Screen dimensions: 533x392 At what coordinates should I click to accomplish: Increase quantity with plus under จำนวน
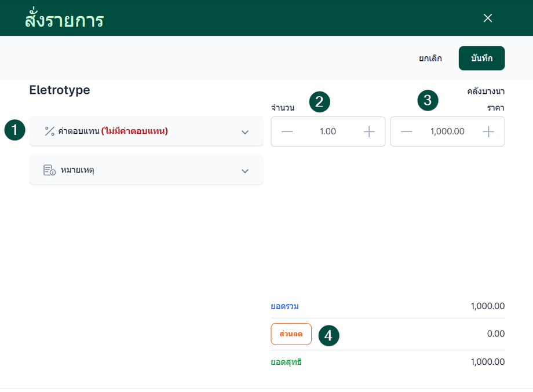pos(369,131)
